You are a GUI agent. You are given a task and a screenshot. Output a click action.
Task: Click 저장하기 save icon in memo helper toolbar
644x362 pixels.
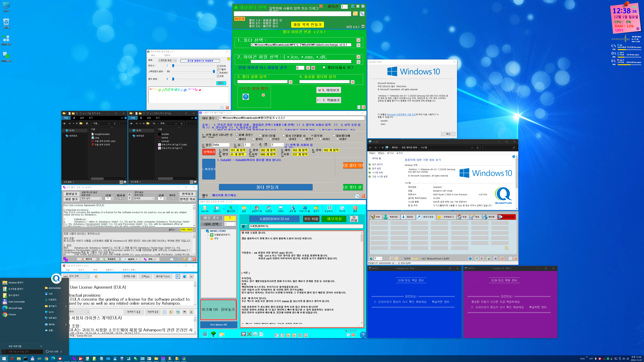click(217, 209)
